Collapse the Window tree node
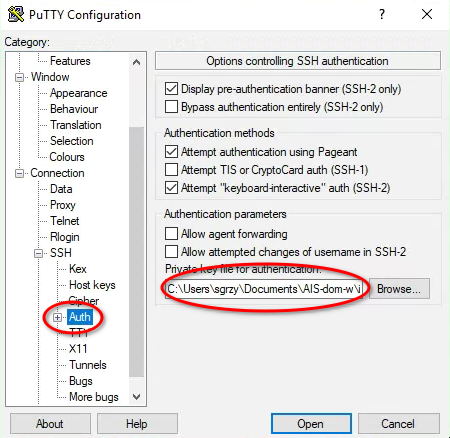The height and width of the screenshot is (438, 450). pyautogui.click(x=19, y=77)
